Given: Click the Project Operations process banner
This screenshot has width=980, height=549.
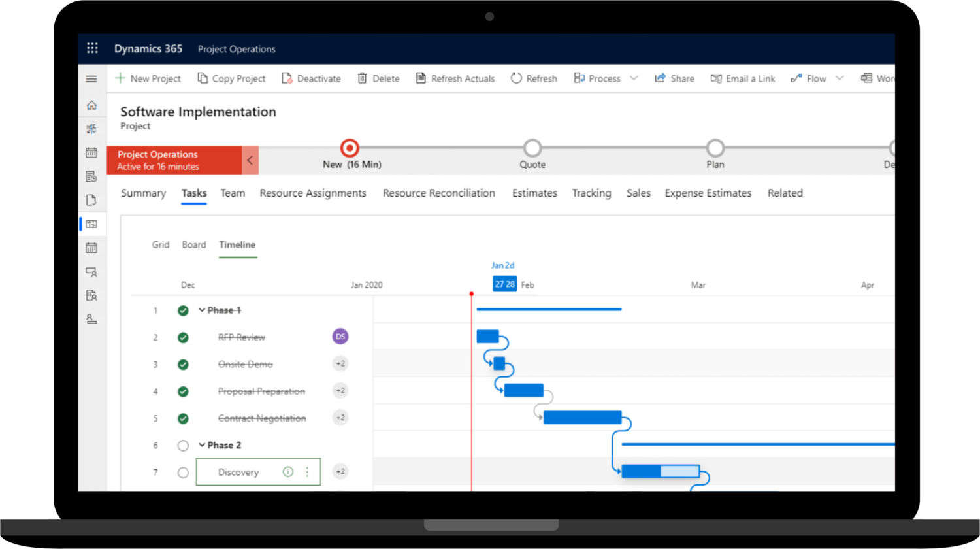Looking at the screenshot, I should (x=174, y=160).
